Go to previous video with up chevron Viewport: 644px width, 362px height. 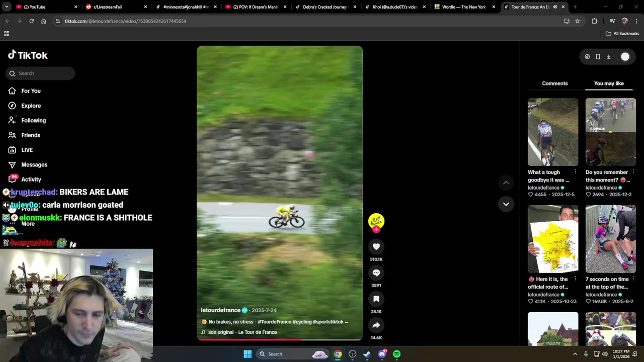(506, 183)
